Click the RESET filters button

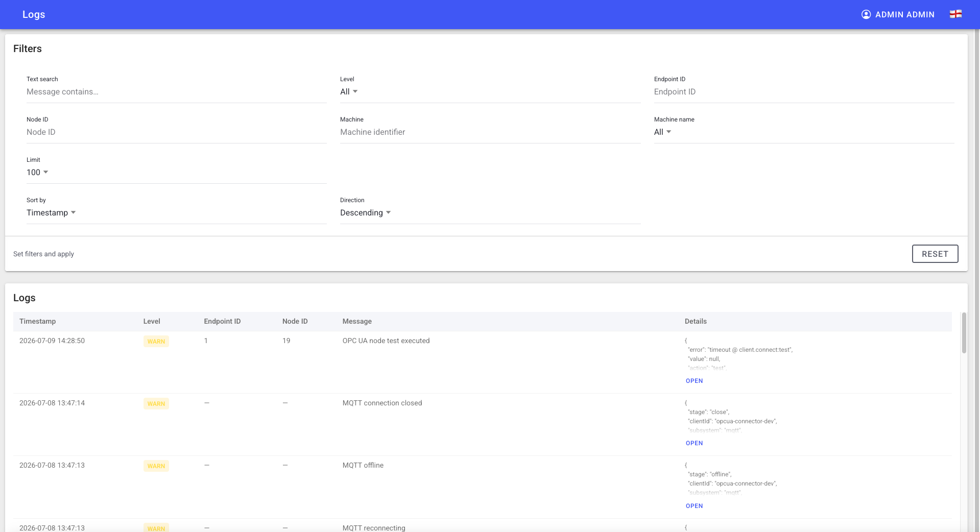(935, 254)
